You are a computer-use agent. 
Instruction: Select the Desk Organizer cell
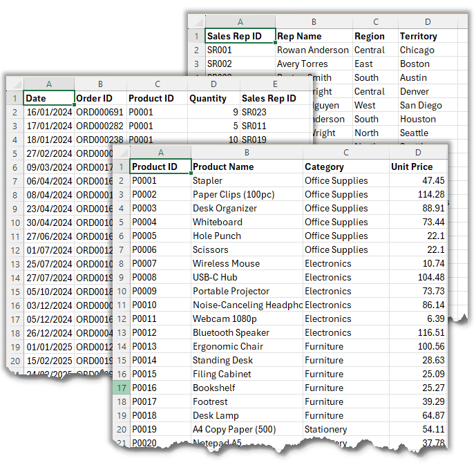pos(247,208)
